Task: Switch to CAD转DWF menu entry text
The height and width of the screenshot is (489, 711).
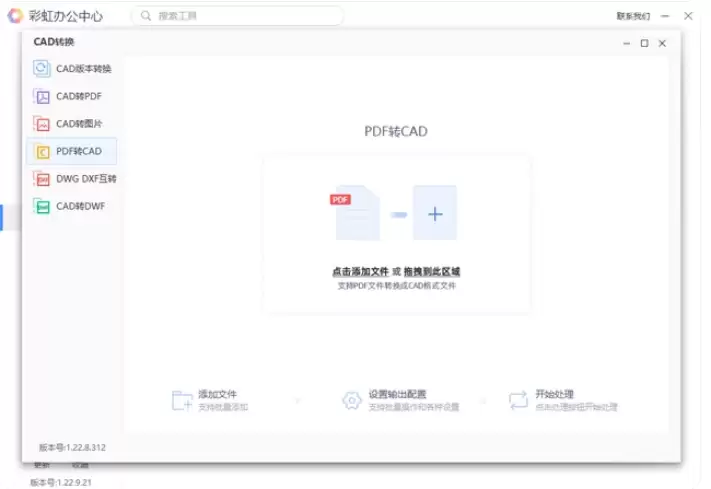Action: coord(81,207)
